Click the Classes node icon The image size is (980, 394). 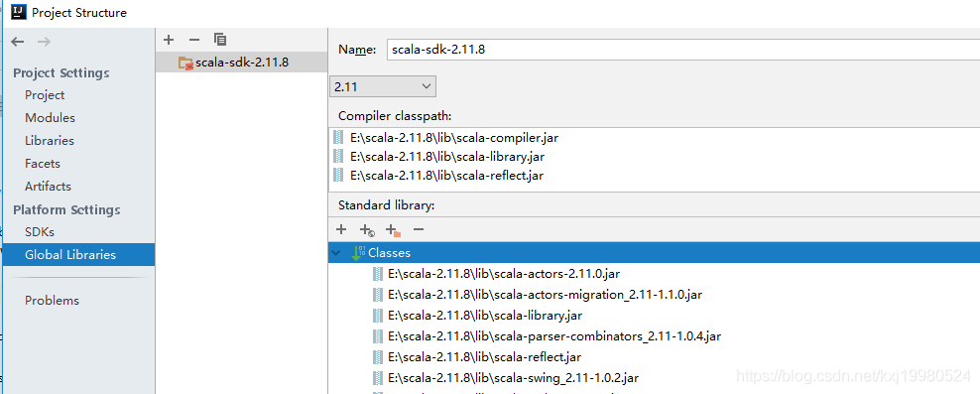click(x=359, y=253)
